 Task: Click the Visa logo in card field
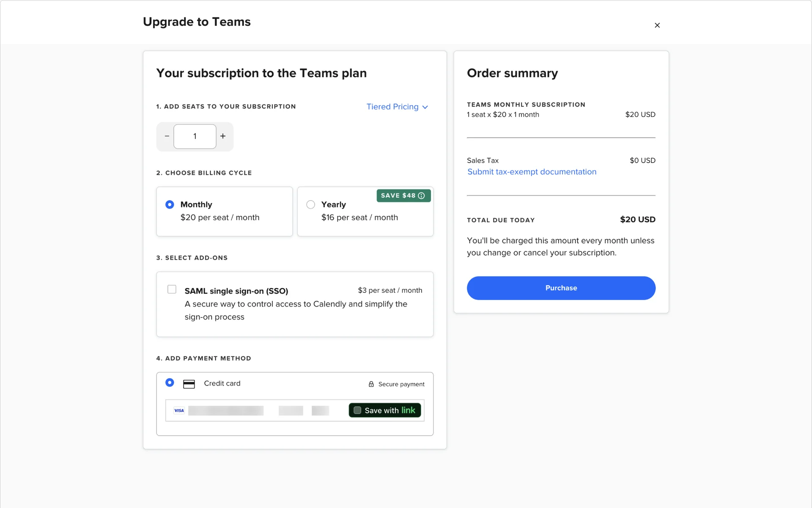(x=179, y=411)
